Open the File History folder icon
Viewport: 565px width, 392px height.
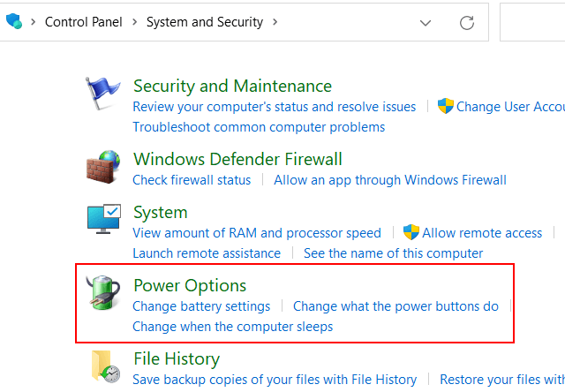(105, 366)
